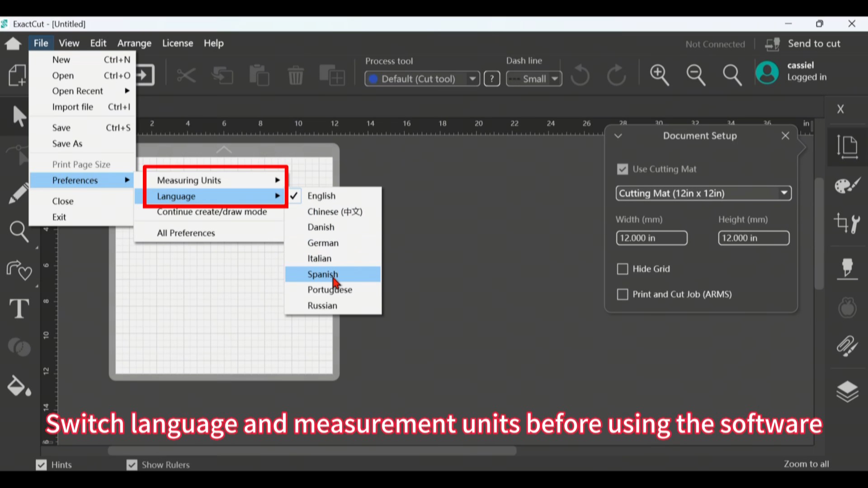Click the trash Delete icon

296,75
